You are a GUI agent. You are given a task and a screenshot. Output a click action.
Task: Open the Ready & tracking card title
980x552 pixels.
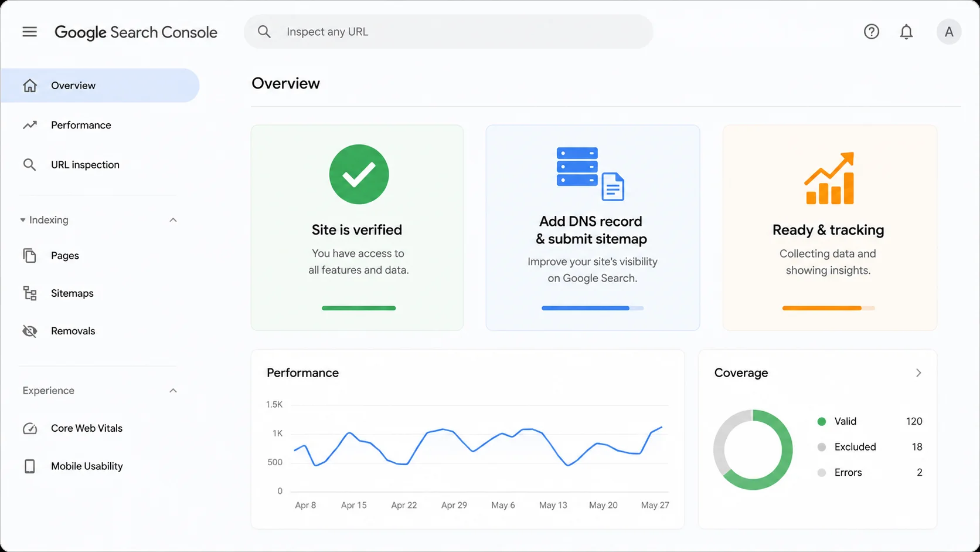[828, 230]
